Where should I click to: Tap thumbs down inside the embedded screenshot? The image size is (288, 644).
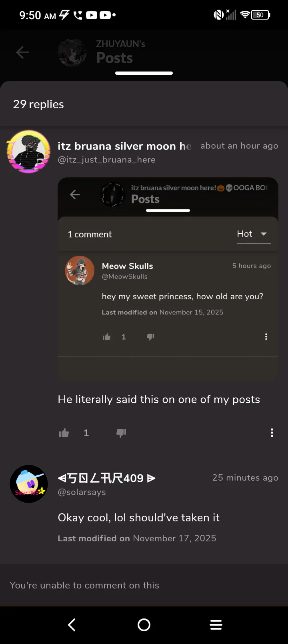click(151, 337)
